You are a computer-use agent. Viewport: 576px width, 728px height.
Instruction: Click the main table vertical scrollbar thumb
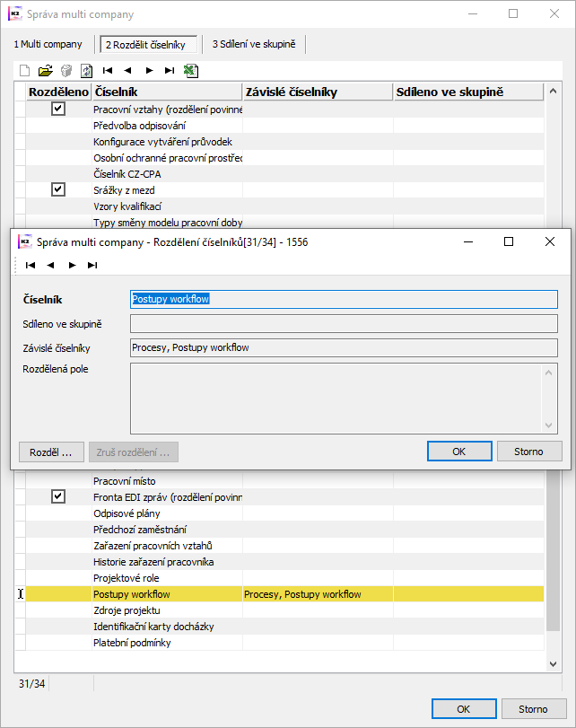click(x=553, y=550)
